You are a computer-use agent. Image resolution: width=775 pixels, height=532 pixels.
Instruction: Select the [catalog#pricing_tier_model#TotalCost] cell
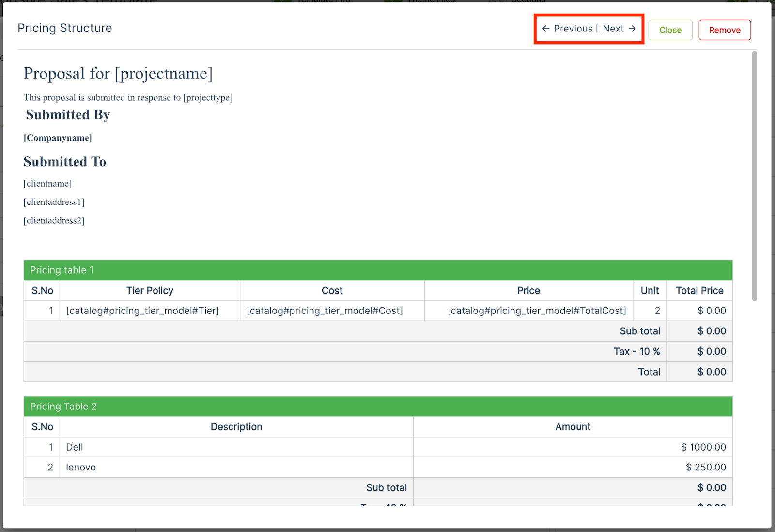click(x=528, y=311)
